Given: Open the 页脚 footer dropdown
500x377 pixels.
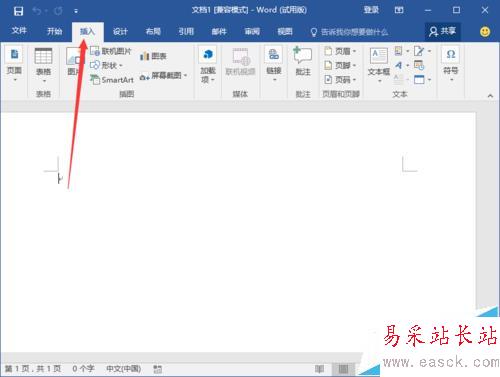Looking at the screenshot, I should coord(340,66).
